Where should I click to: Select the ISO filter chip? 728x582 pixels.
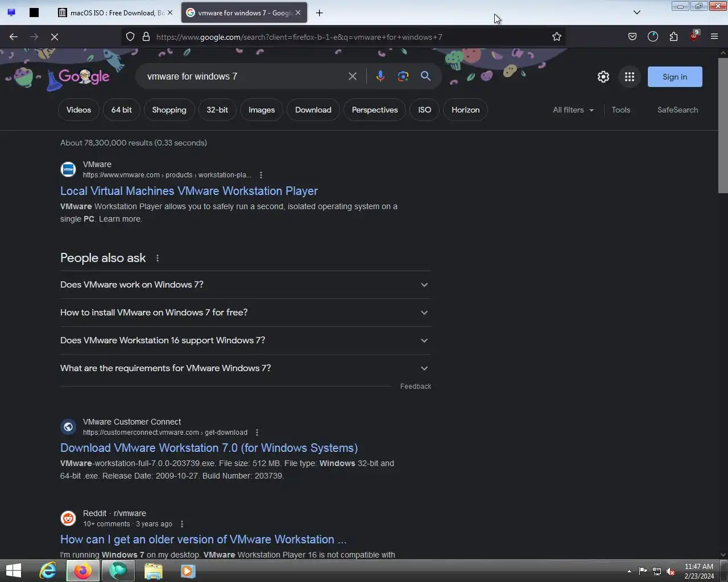tap(425, 110)
